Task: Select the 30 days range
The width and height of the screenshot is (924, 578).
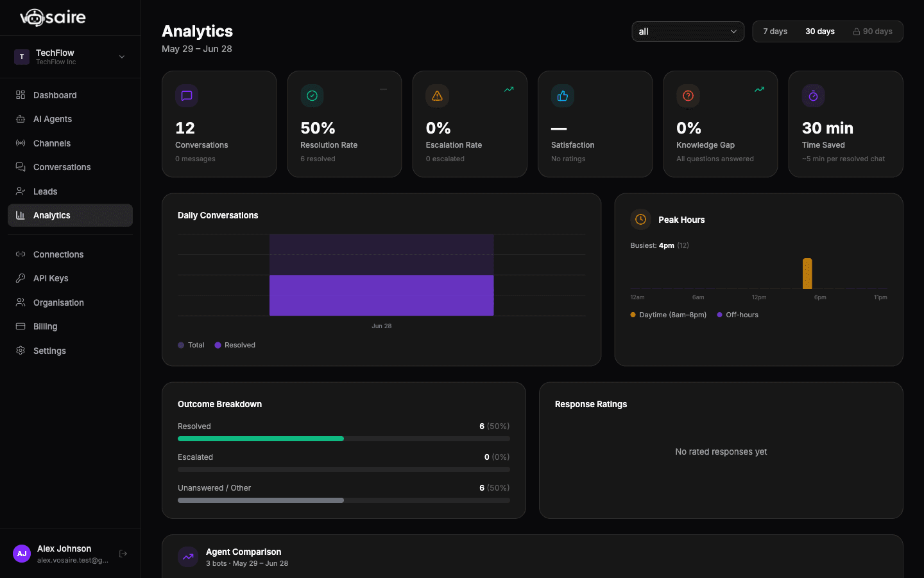Action: pos(820,31)
